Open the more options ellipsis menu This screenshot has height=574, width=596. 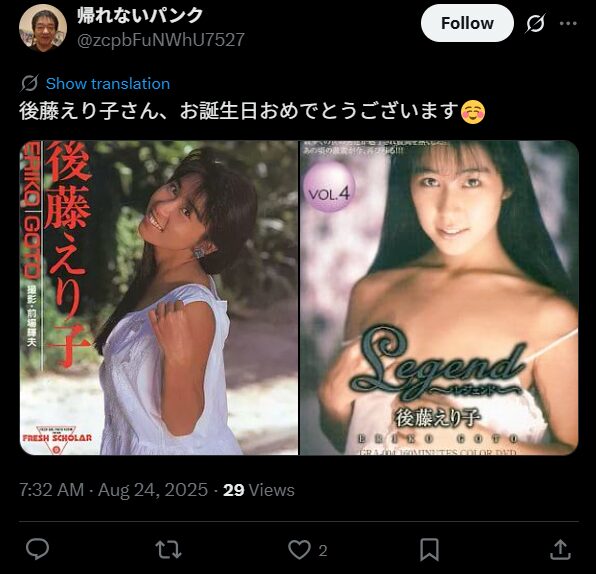click(x=568, y=23)
